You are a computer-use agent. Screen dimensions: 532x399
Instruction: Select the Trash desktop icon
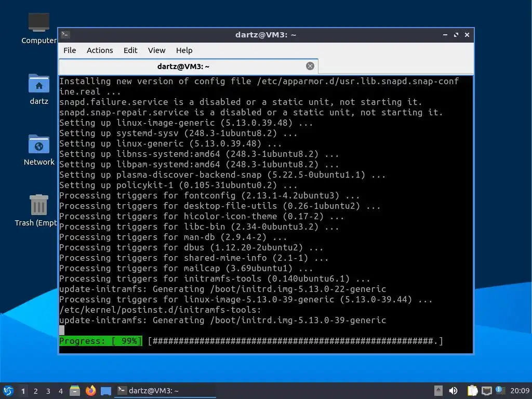[x=36, y=210]
